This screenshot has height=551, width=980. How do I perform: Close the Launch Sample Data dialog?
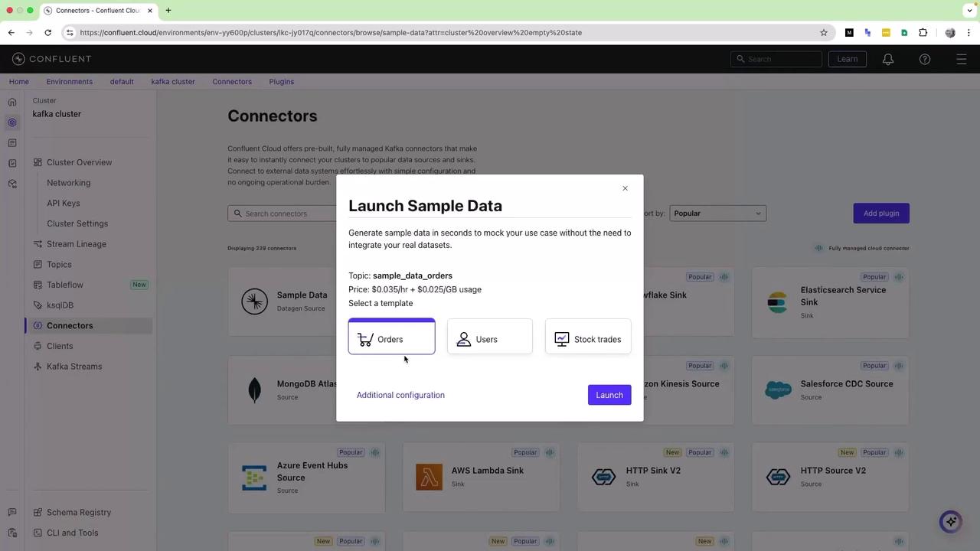click(x=625, y=188)
